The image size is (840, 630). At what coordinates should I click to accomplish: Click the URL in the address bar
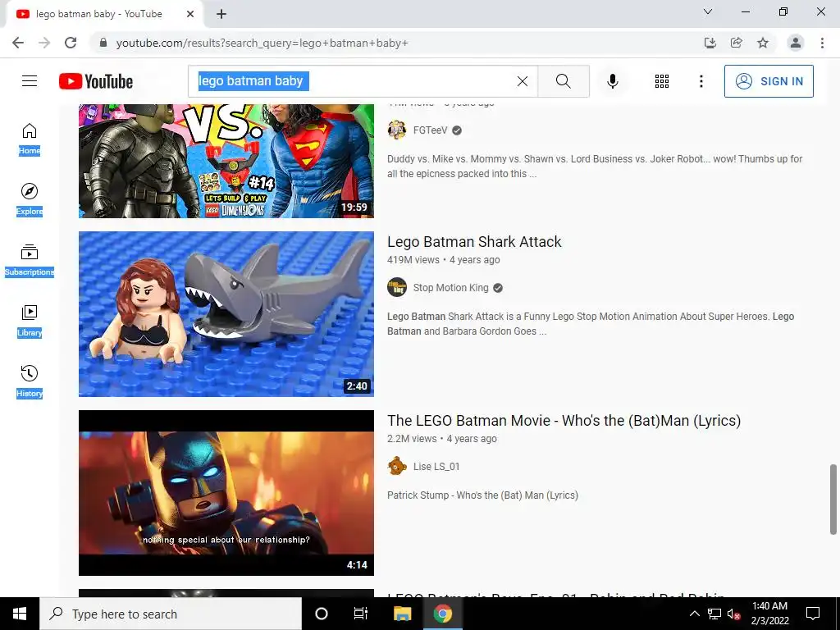[262, 43]
